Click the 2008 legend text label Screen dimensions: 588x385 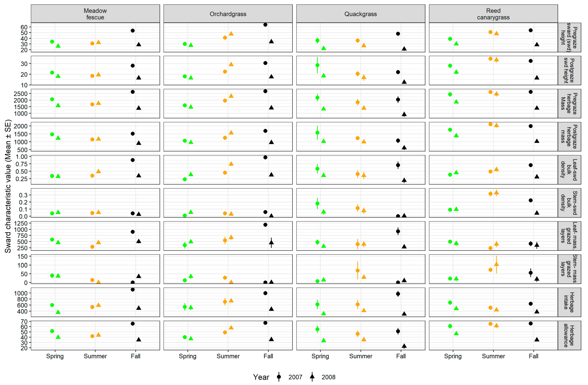[x=328, y=377]
